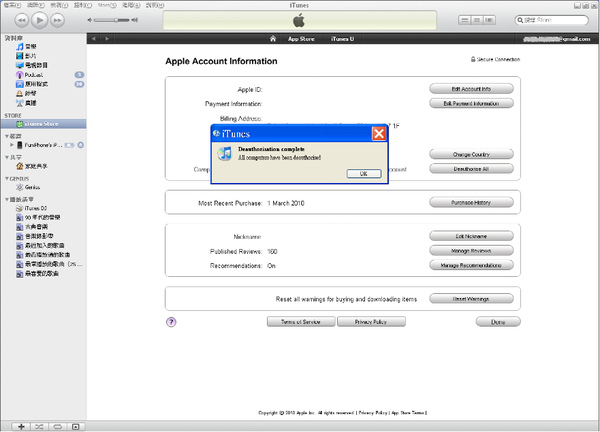This screenshot has width=600, height=432.
Task: Play the current track with the Play button
Action: click(39, 20)
